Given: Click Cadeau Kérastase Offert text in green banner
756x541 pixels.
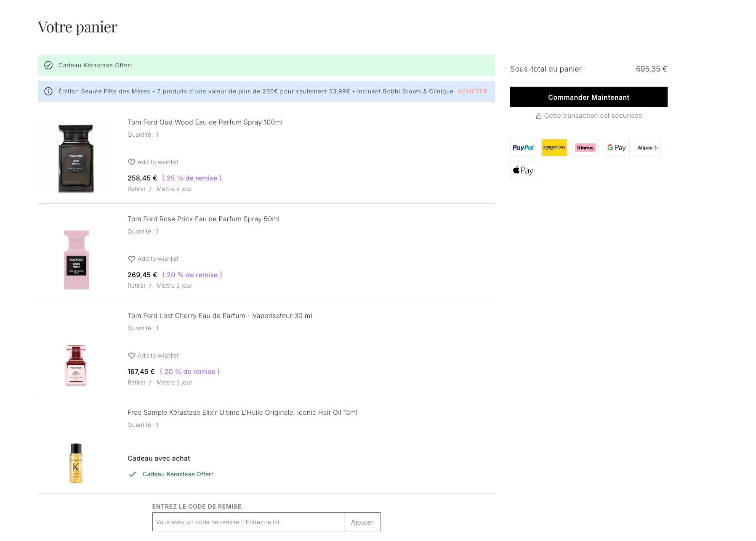Looking at the screenshot, I should coord(95,65).
